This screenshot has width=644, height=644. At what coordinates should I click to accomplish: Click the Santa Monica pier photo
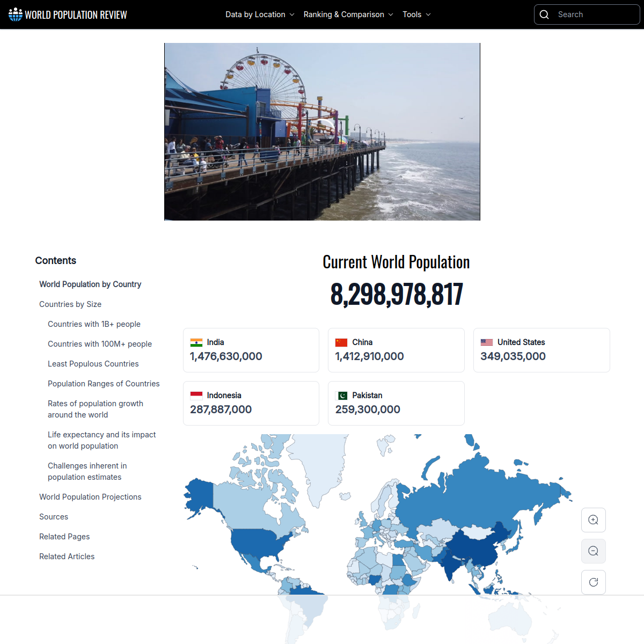pyautogui.click(x=322, y=131)
